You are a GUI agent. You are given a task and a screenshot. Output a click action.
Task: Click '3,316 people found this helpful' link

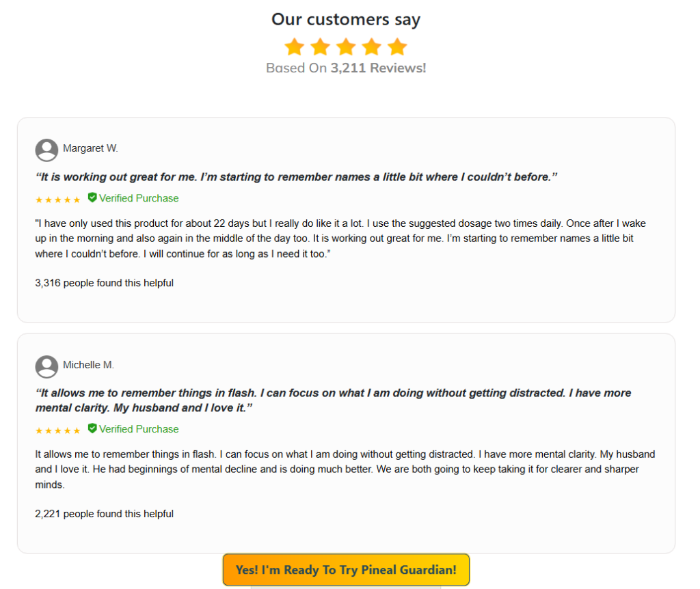[105, 282]
